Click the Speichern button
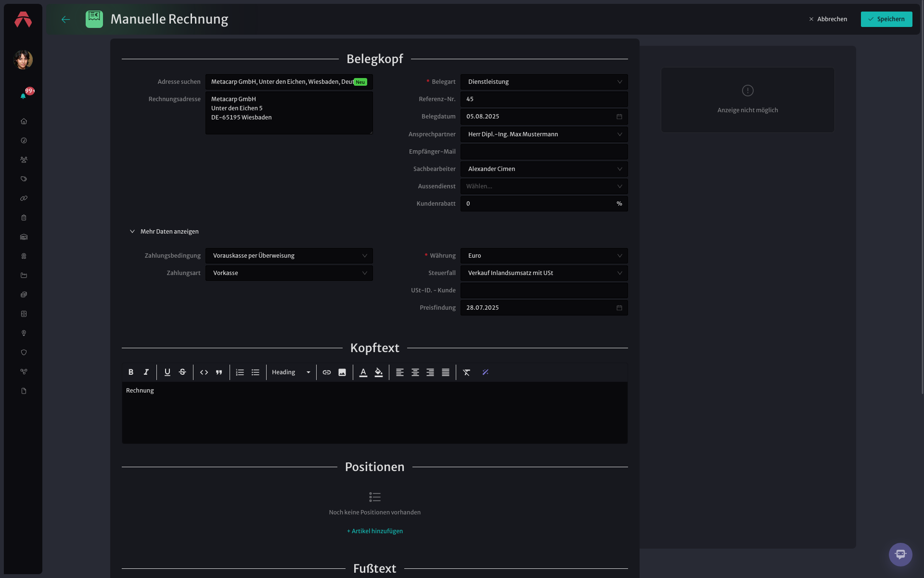Screen dimensions: 924x578 pyautogui.click(x=886, y=19)
